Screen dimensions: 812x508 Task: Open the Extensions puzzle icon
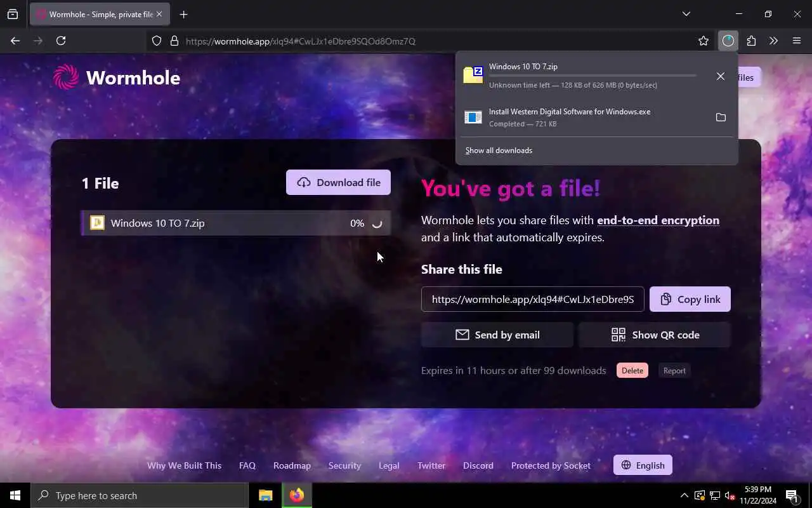pos(751,41)
